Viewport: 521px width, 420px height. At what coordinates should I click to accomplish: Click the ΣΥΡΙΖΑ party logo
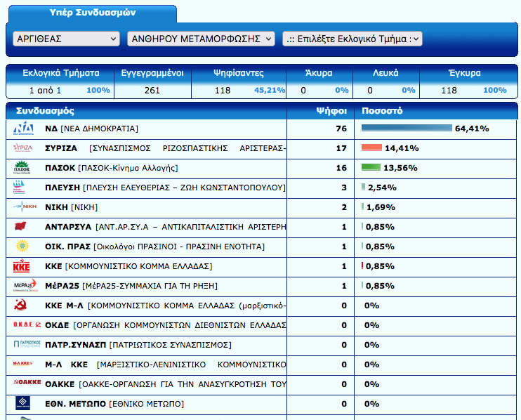[23, 148]
